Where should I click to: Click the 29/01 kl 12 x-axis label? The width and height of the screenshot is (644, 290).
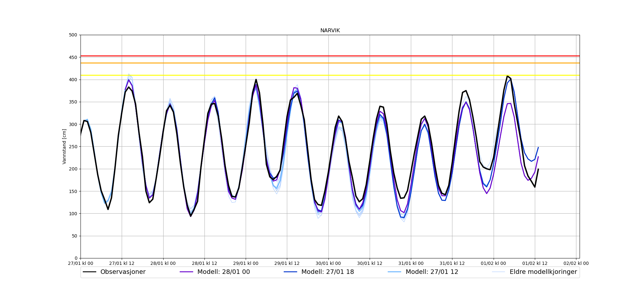coord(287,263)
